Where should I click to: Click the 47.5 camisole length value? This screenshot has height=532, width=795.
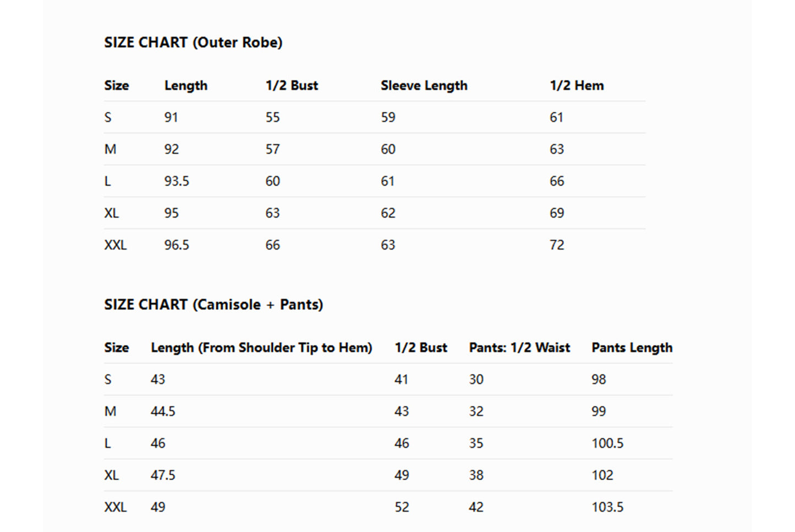click(x=163, y=475)
